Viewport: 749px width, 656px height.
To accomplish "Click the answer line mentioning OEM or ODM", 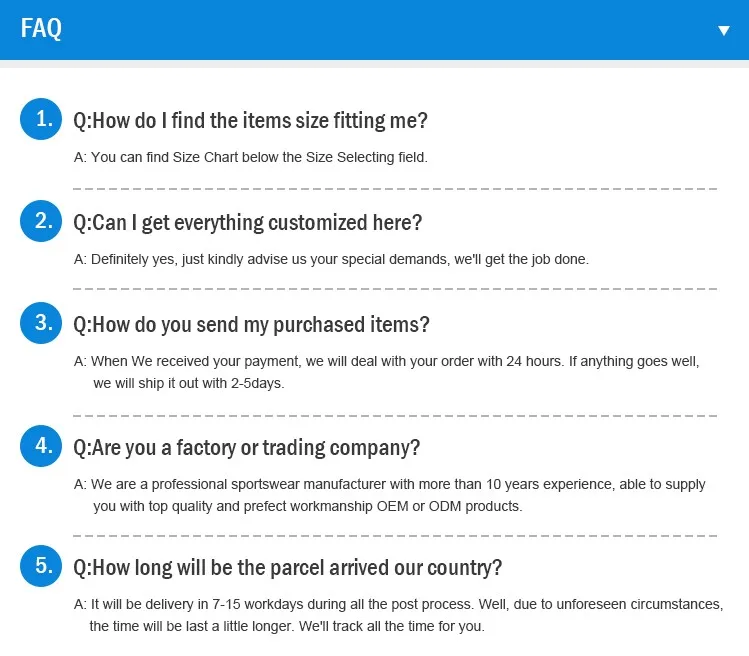I will pyautogui.click(x=308, y=506).
